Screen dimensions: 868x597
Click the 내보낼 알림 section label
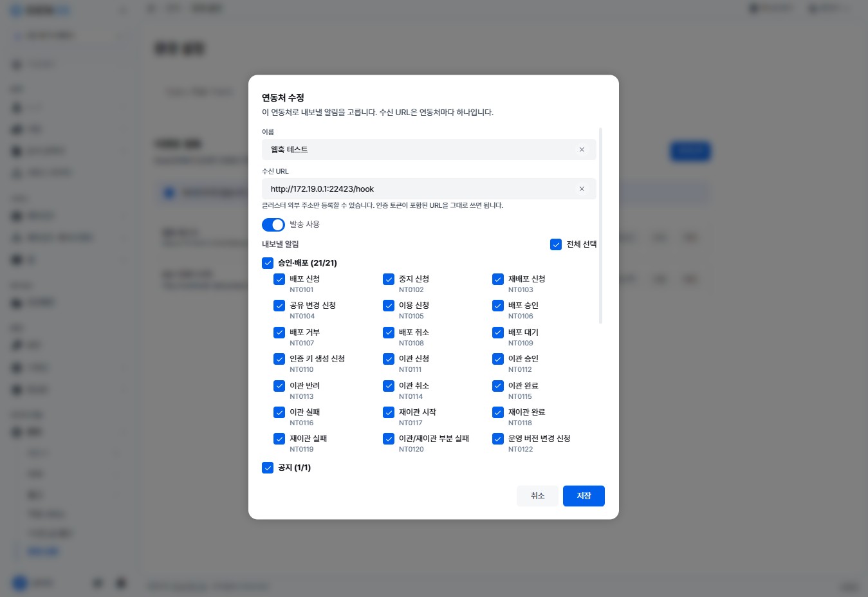(281, 244)
